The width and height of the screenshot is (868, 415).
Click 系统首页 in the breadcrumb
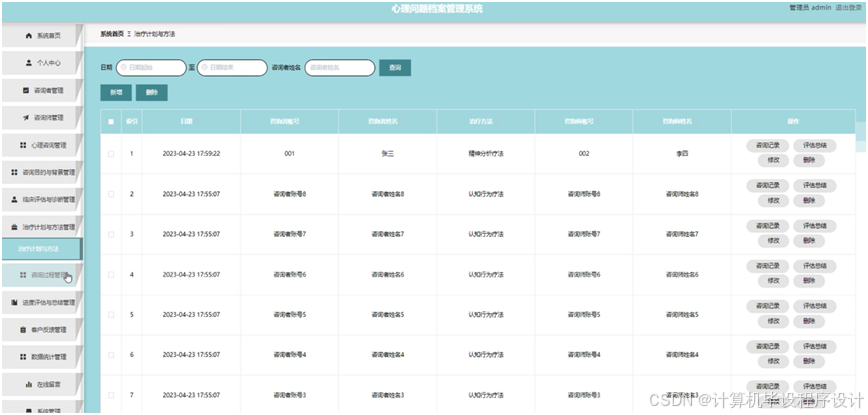[112, 34]
